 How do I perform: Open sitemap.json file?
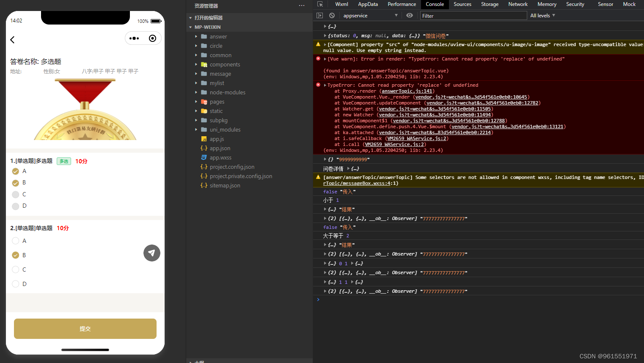click(x=225, y=186)
